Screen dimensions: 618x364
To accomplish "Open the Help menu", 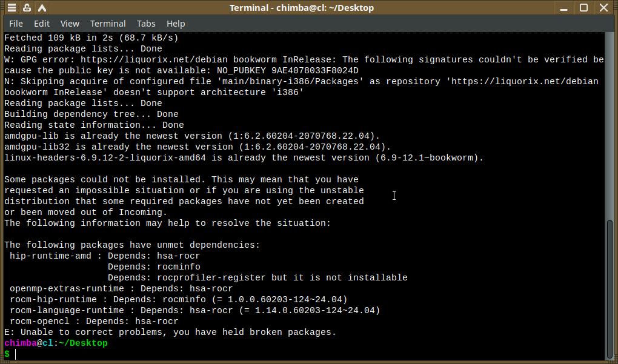I will (x=176, y=24).
